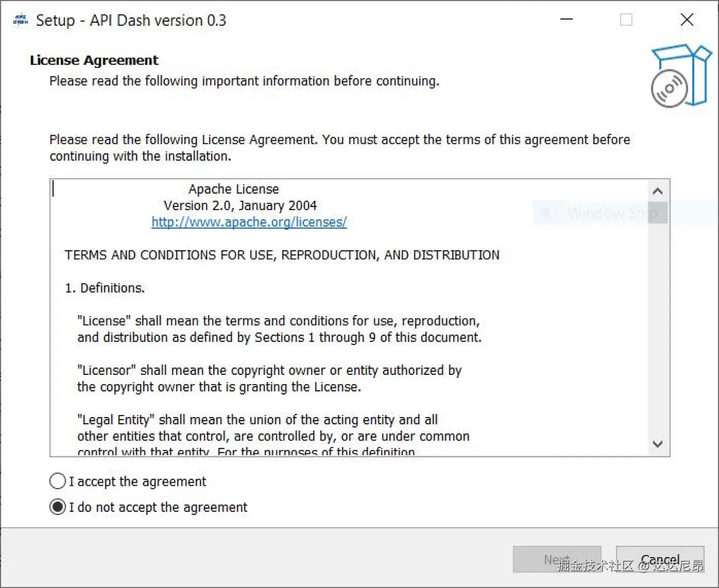The image size is (719, 588).
Task: Click the "Licensor" definition paragraph
Action: coord(269,378)
